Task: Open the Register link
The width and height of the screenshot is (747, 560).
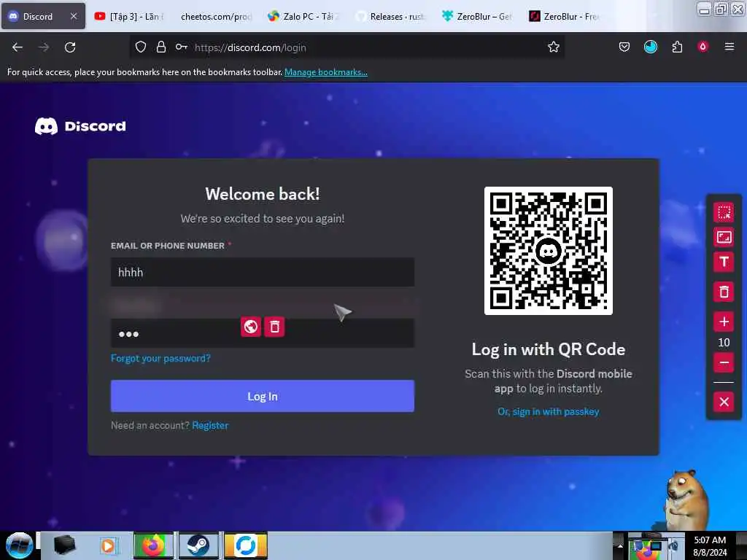Action: [x=210, y=425]
